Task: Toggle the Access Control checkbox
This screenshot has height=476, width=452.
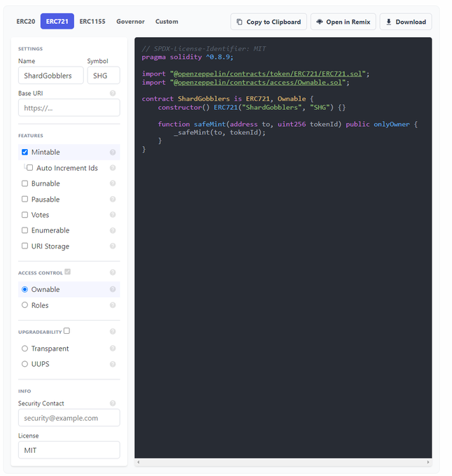Action: tap(68, 272)
